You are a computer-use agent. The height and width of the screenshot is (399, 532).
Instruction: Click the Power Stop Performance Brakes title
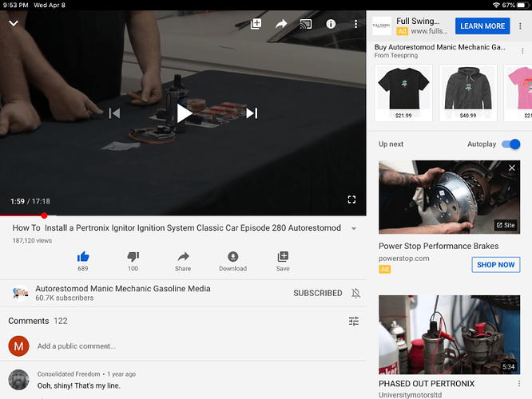pos(439,246)
